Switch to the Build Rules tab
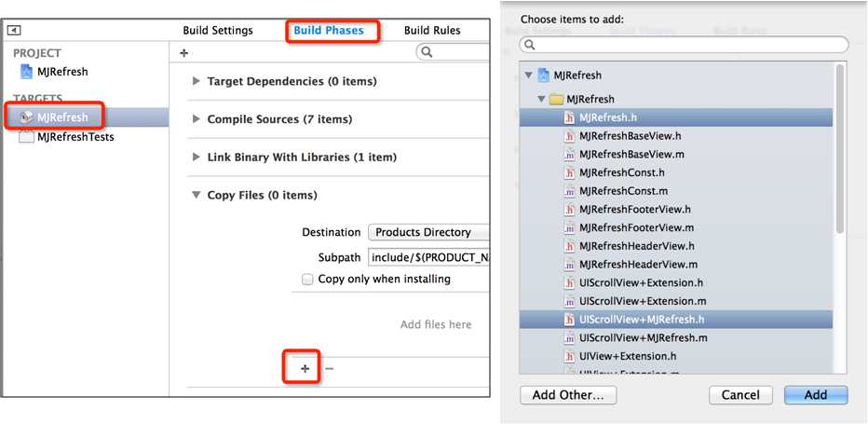This screenshot has width=868, height=424. (x=432, y=31)
